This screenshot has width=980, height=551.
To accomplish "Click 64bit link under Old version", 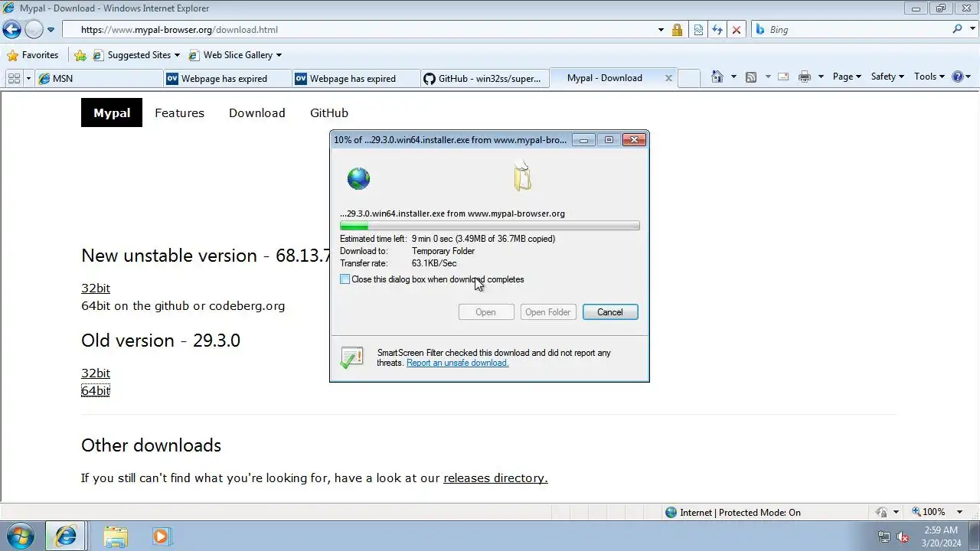I will click(96, 390).
